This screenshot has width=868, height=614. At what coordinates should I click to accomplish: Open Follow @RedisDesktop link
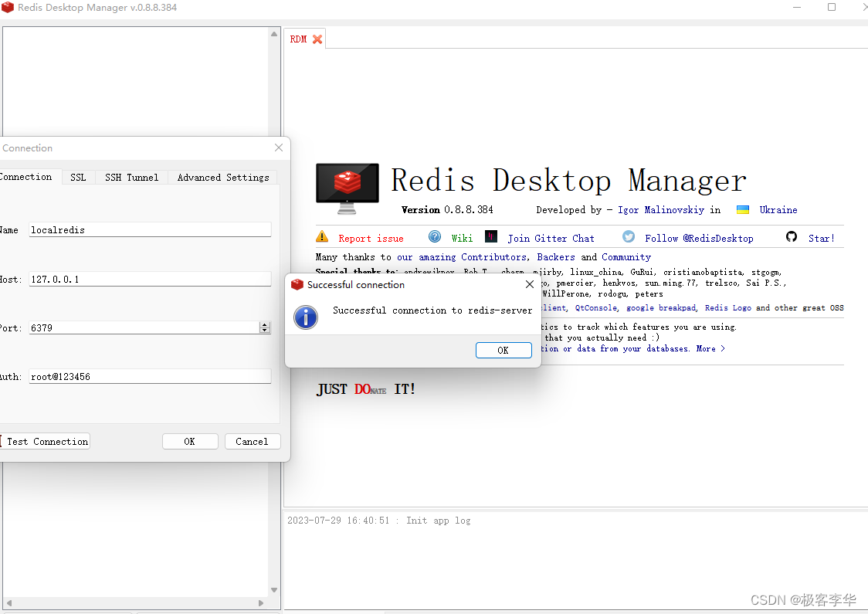699,238
